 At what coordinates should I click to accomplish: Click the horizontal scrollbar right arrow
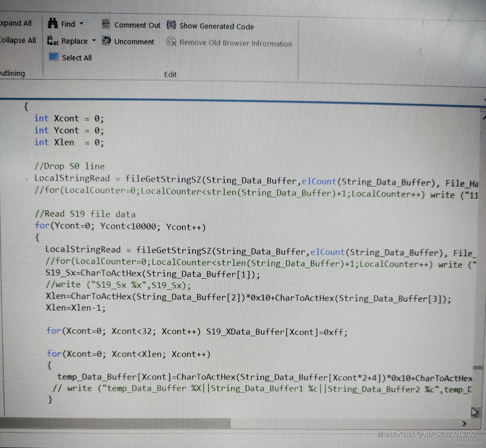pos(464,423)
